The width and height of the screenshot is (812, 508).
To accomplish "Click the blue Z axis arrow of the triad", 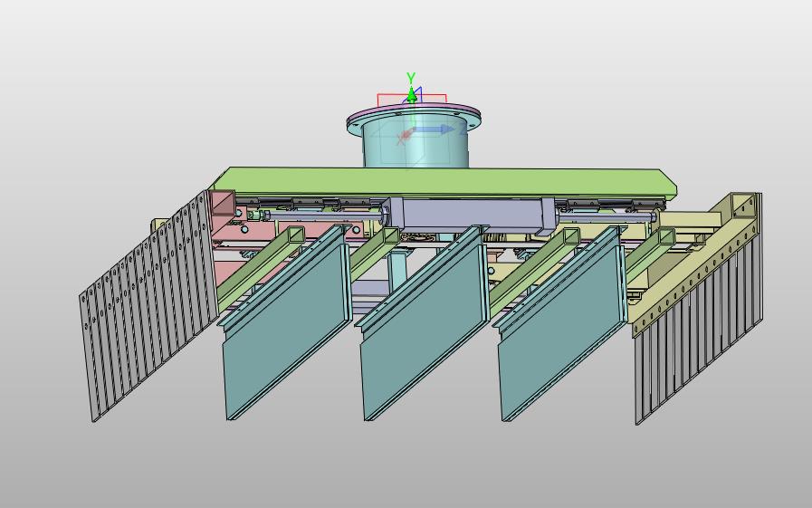I will coord(435,129).
